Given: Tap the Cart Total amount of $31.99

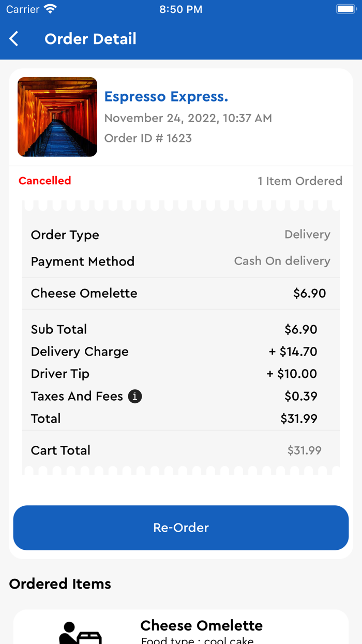Looking at the screenshot, I should pos(305,450).
